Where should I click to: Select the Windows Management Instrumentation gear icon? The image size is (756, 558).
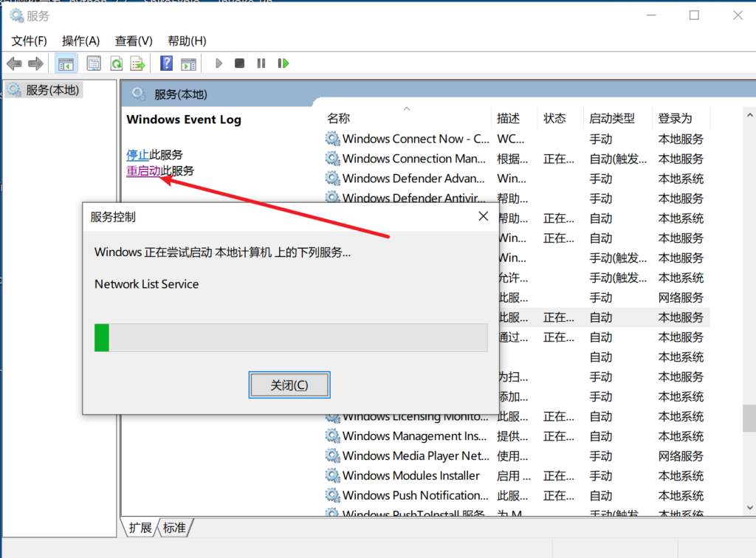pos(332,436)
